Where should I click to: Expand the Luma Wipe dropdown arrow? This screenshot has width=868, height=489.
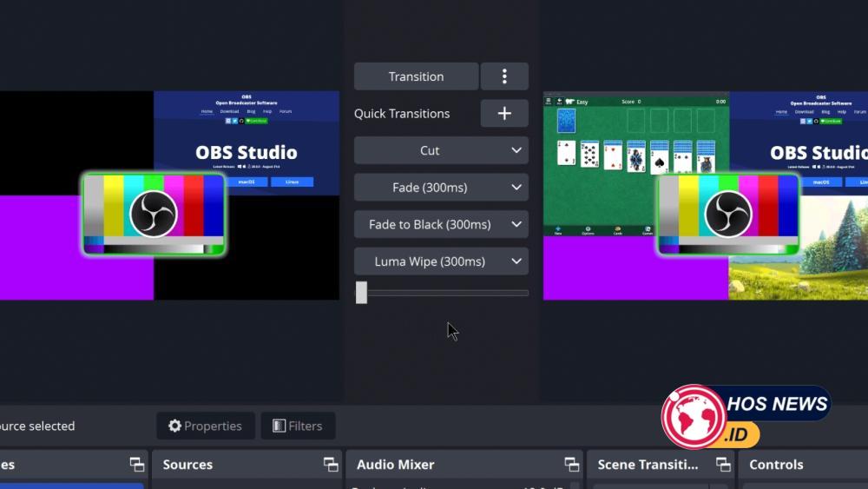[x=516, y=261]
